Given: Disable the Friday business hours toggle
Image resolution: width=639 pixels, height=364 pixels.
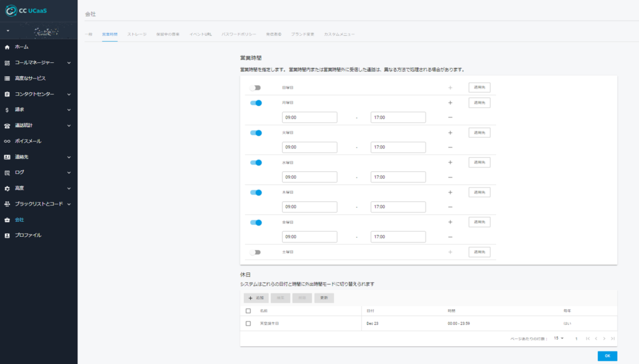Looking at the screenshot, I should 255,223.
